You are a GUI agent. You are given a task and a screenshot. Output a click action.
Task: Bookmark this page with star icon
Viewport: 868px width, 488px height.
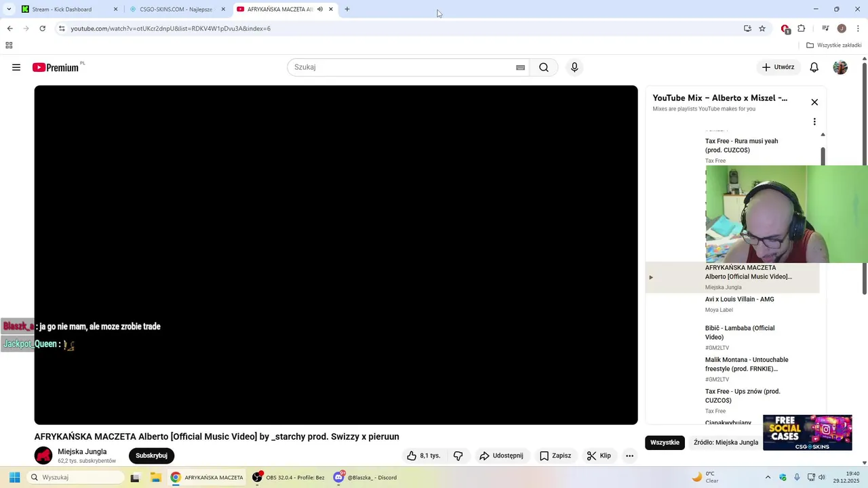click(762, 28)
